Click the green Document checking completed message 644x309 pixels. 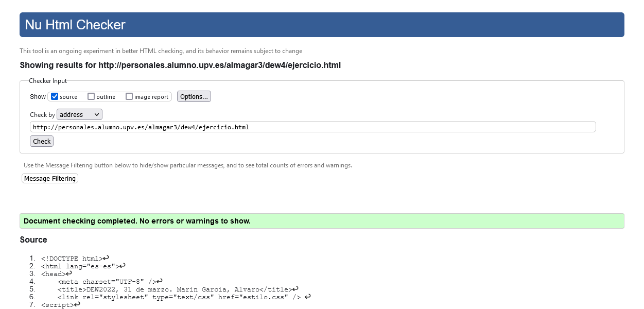tap(137, 221)
